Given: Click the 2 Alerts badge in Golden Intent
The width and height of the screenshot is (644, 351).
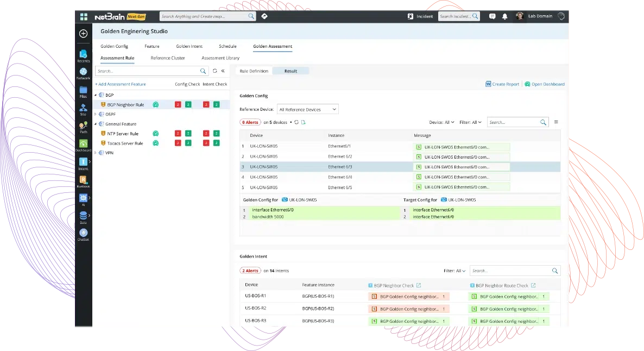Looking at the screenshot, I should pos(250,271).
